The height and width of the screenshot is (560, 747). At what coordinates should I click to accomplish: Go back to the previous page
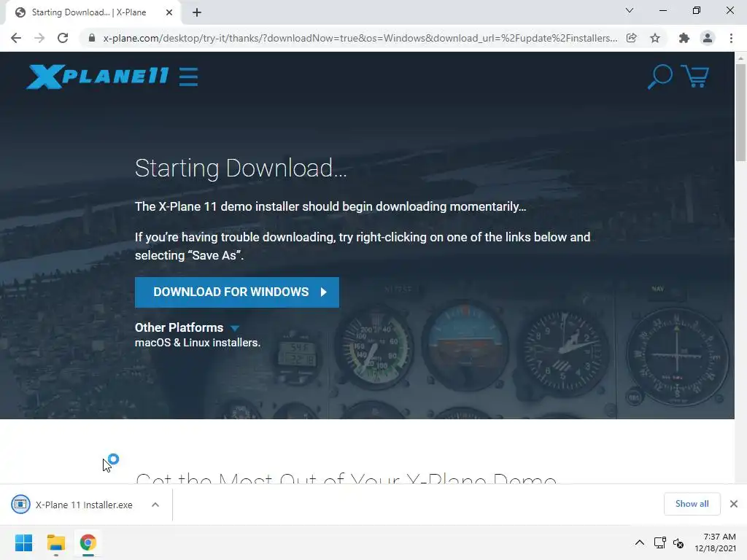click(x=16, y=38)
